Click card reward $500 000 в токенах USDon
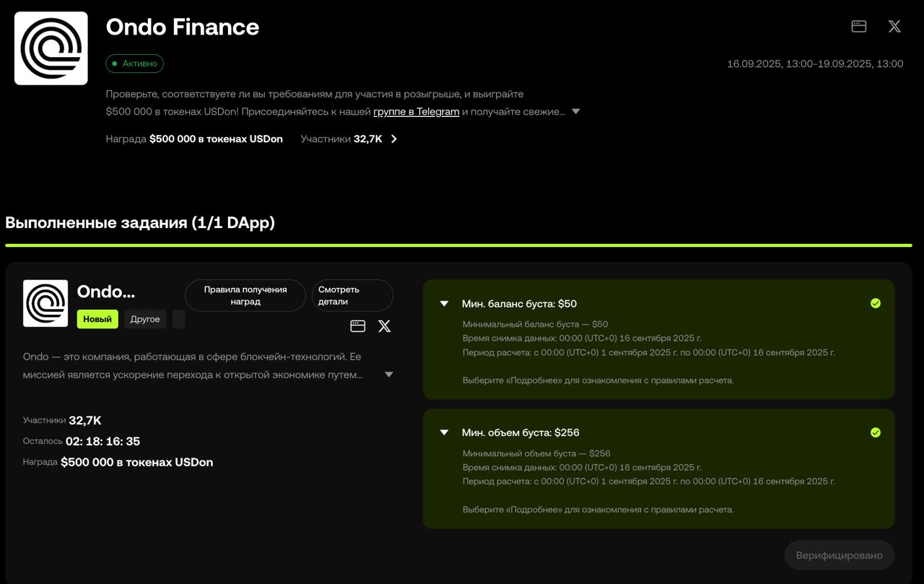This screenshot has width=924, height=584. [x=137, y=462]
